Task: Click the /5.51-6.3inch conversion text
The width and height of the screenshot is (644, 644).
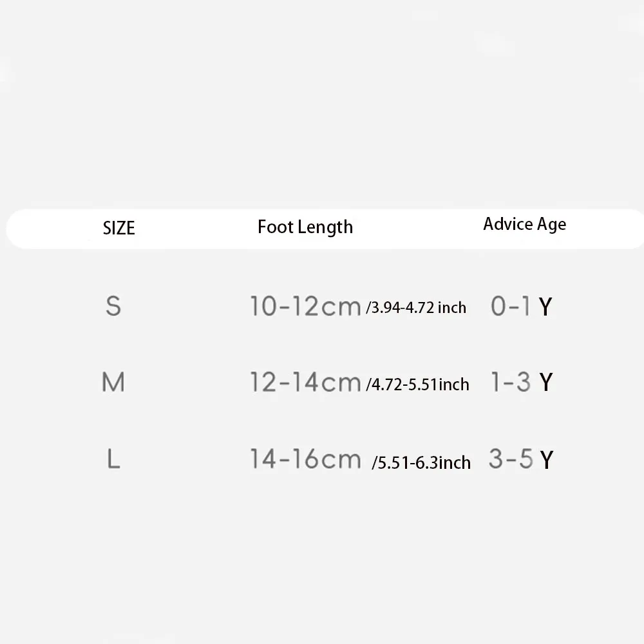Action: 421,462
